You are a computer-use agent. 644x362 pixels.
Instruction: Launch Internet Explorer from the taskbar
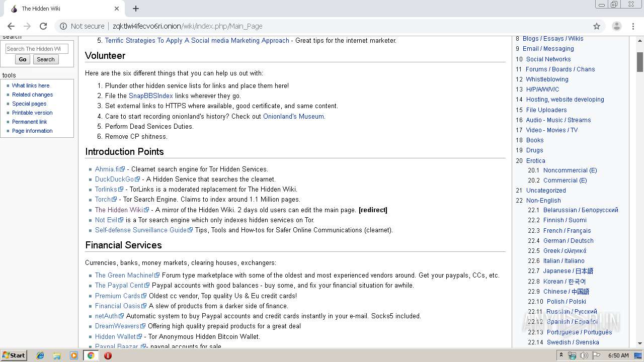tap(40, 355)
